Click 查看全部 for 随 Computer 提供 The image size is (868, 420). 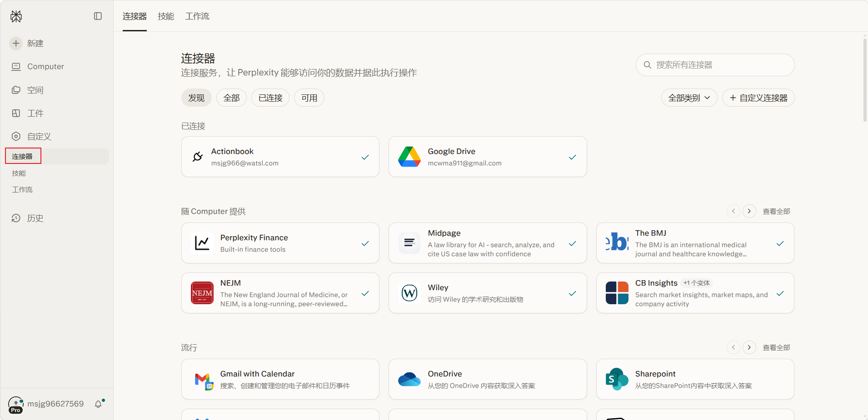pyautogui.click(x=776, y=211)
